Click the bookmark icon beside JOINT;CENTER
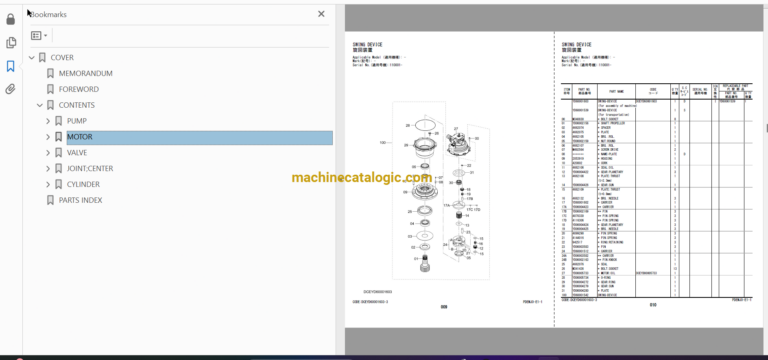The height and width of the screenshot is (360, 768). point(58,168)
